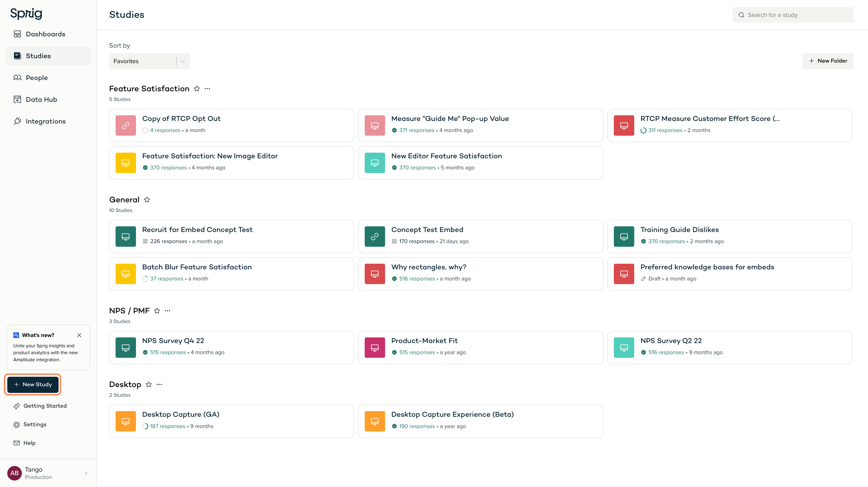Screen dimensions: 868x487
Task: Open the Desktop Capture Experience (Beta) study
Action: point(480,421)
